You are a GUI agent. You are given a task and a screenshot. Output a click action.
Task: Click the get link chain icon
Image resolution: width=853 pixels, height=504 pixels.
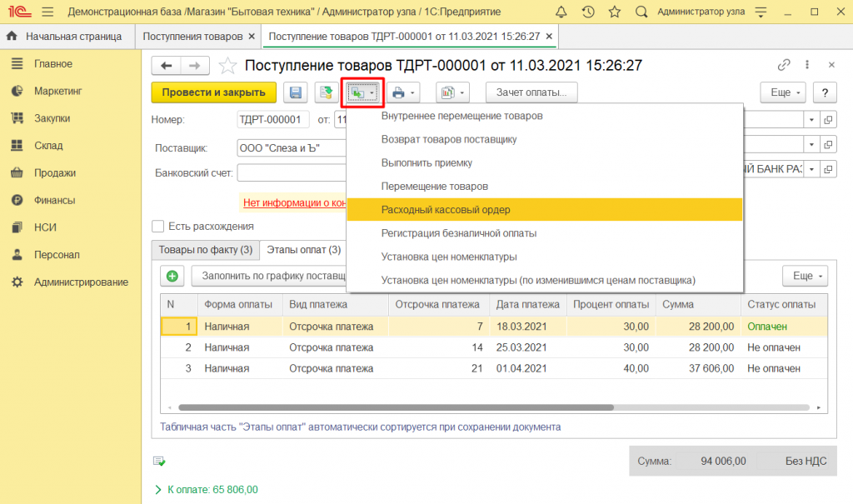tap(783, 65)
